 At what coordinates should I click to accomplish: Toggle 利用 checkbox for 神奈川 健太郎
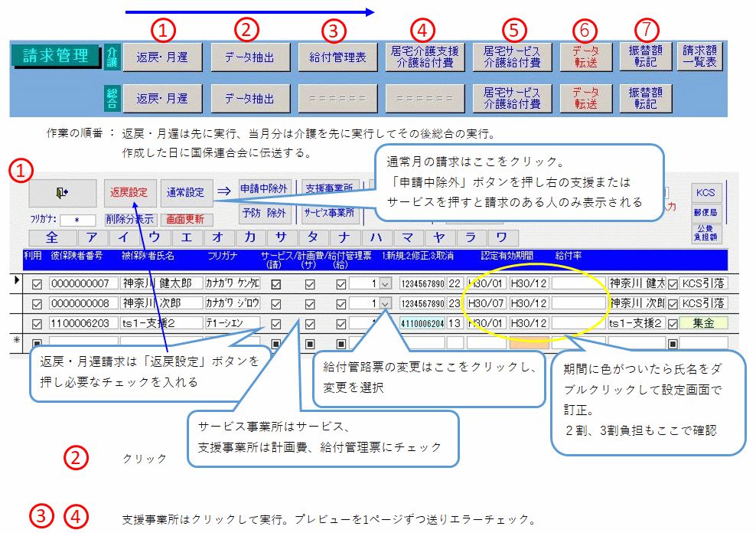tap(37, 284)
